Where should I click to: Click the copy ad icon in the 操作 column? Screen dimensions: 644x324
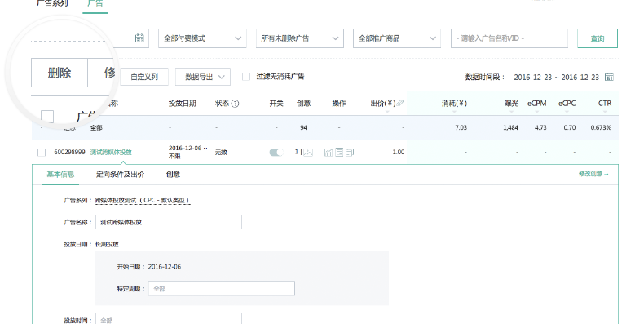pyautogui.click(x=350, y=153)
